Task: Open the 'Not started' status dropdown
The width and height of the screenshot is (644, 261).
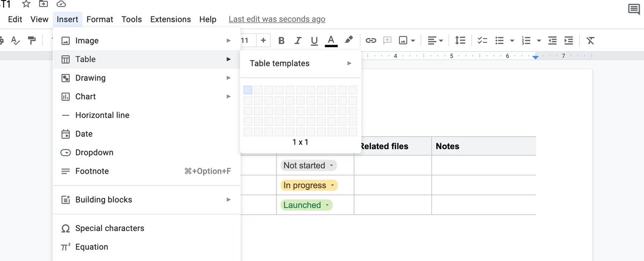Action: tap(309, 166)
